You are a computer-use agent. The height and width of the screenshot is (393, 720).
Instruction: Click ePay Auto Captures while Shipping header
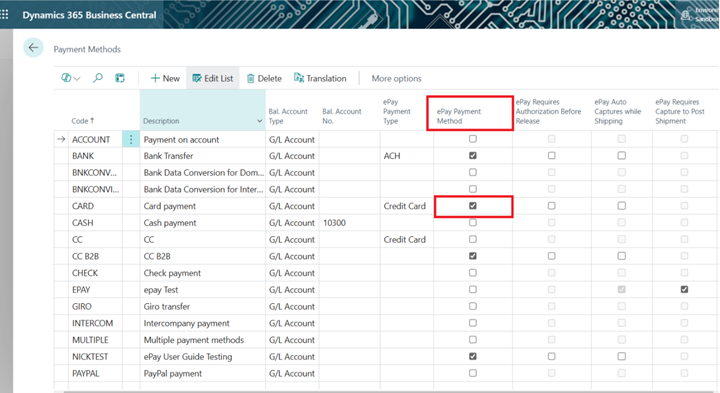coord(618,112)
